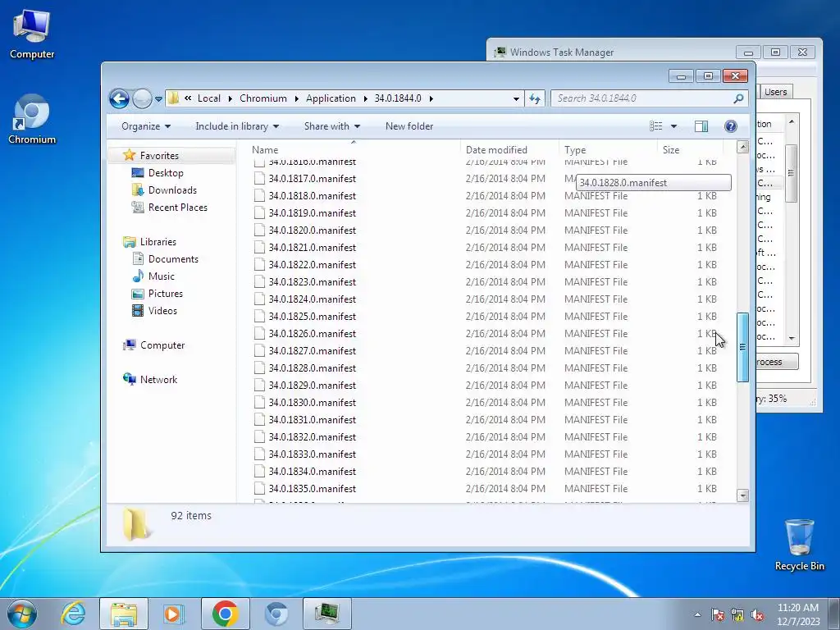Select file 34.0.1835.0.manifest
840x630 pixels.
(x=313, y=489)
